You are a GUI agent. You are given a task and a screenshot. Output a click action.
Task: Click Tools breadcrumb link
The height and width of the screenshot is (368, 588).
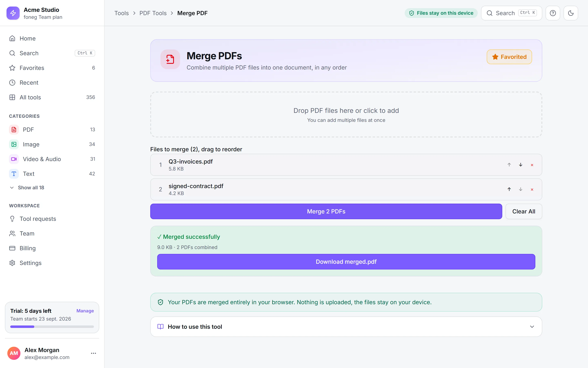tap(121, 13)
